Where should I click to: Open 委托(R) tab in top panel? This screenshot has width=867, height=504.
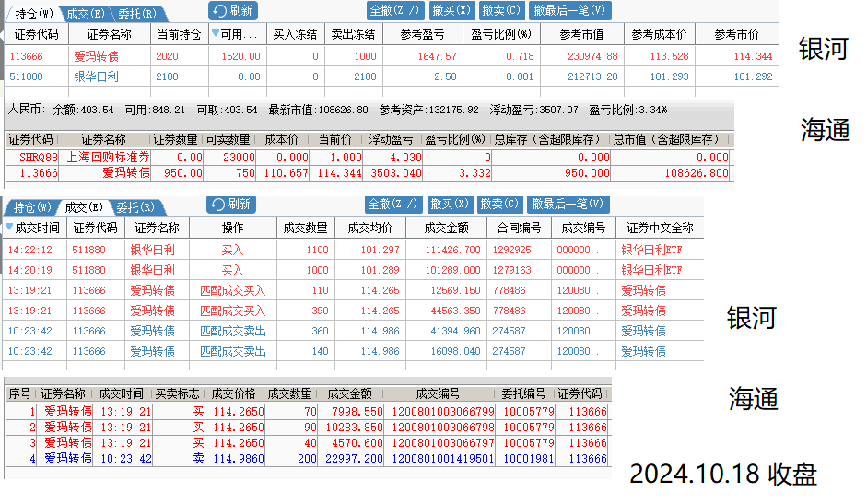tap(136, 14)
